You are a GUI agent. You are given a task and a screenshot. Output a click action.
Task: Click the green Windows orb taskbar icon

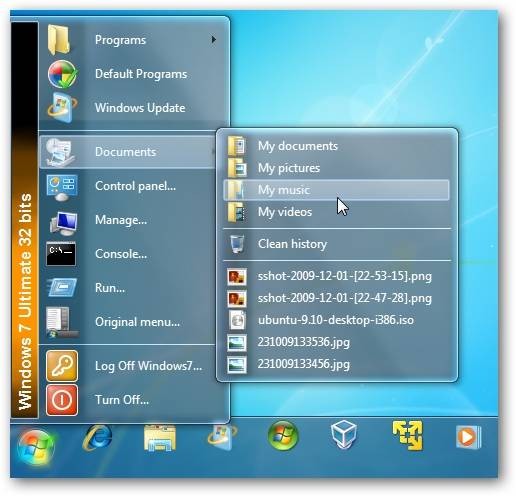click(x=283, y=435)
